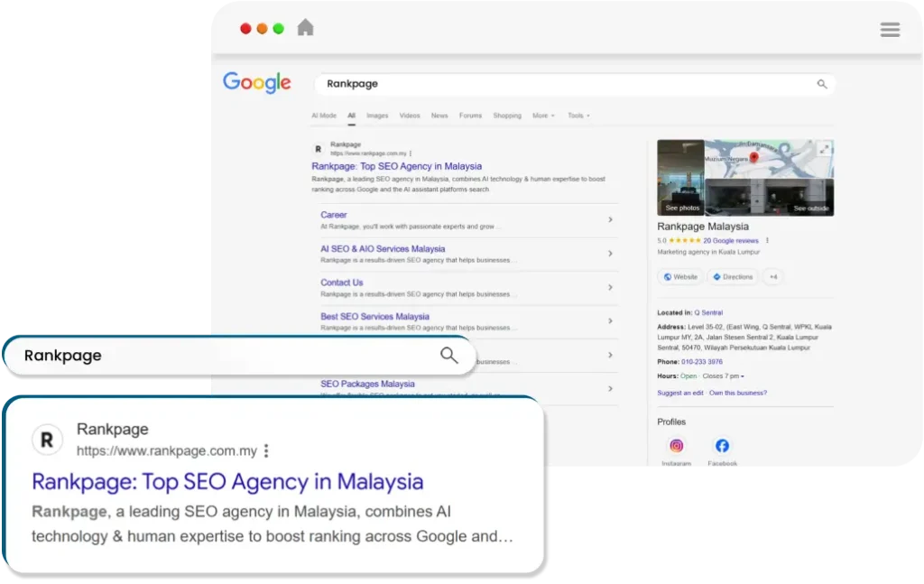Open the Tools dropdown in search tabs
This screenshot has width=924, height=584.
(578, 116)
